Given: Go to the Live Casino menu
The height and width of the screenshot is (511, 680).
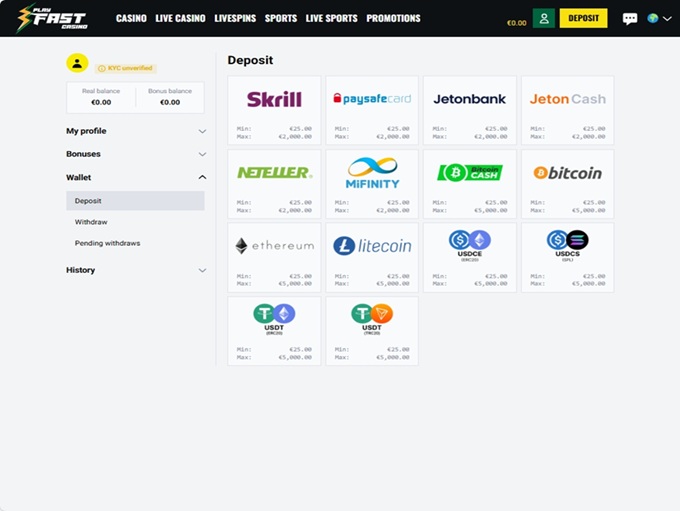Looking at the screenshot, I should (180, 19).
